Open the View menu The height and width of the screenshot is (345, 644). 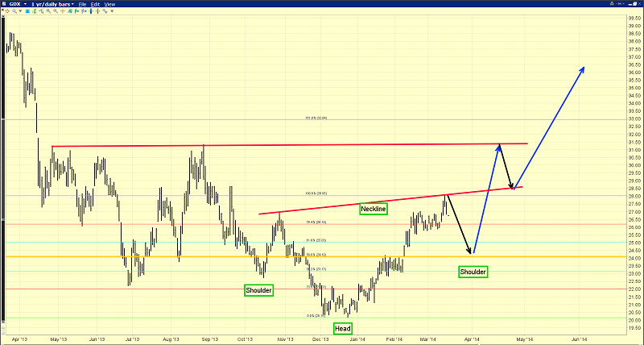click(x=109, y=4)
